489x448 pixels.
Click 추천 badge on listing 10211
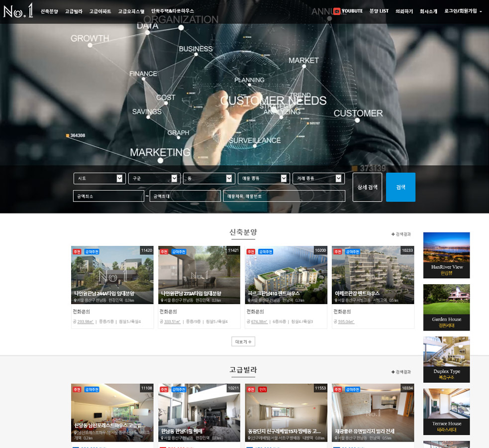(x=164, y=389)
